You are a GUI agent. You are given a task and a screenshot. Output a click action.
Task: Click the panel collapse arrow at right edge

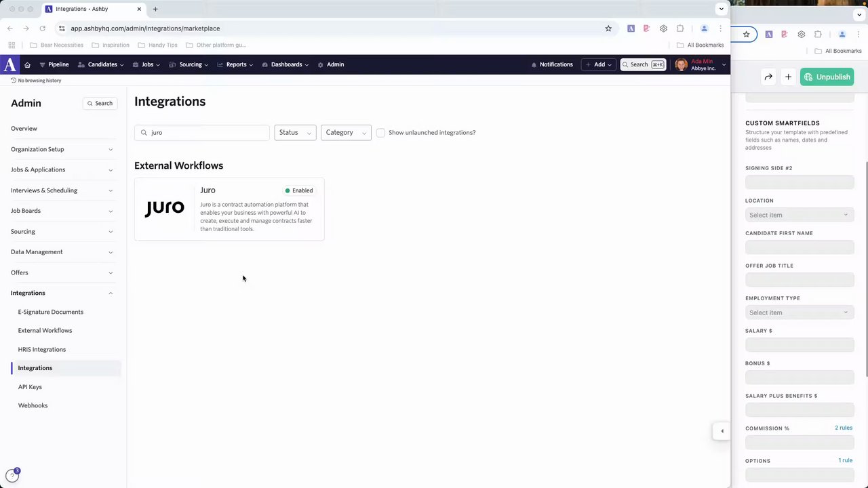pos(722,431)
